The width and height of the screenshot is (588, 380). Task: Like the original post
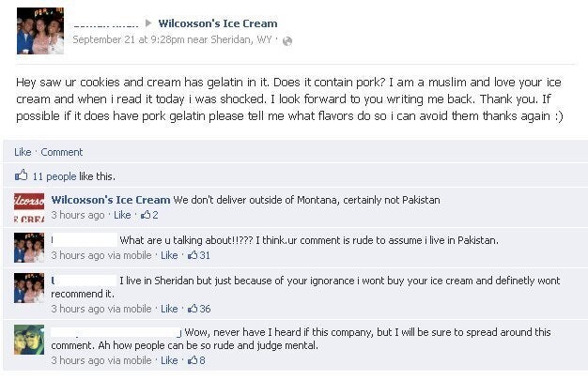pyautogui.click(x=23, y=152)
